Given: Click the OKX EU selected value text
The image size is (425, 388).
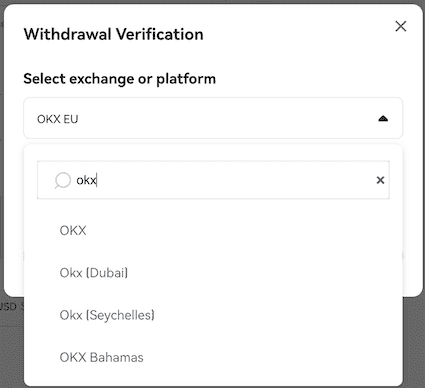Looking at the screenshot, I should point(57,119).
